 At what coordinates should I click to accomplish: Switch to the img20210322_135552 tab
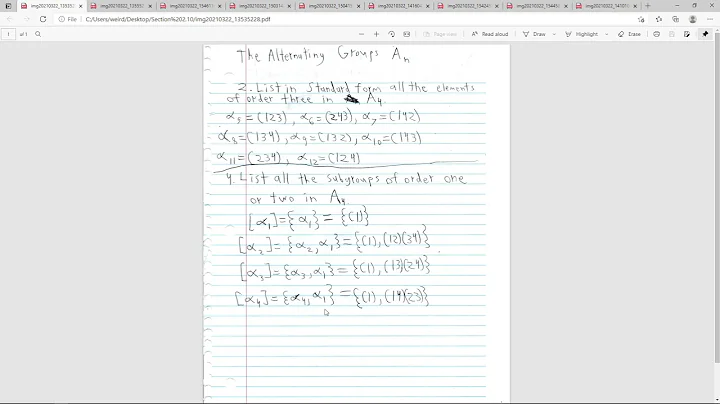pos(121,6)
